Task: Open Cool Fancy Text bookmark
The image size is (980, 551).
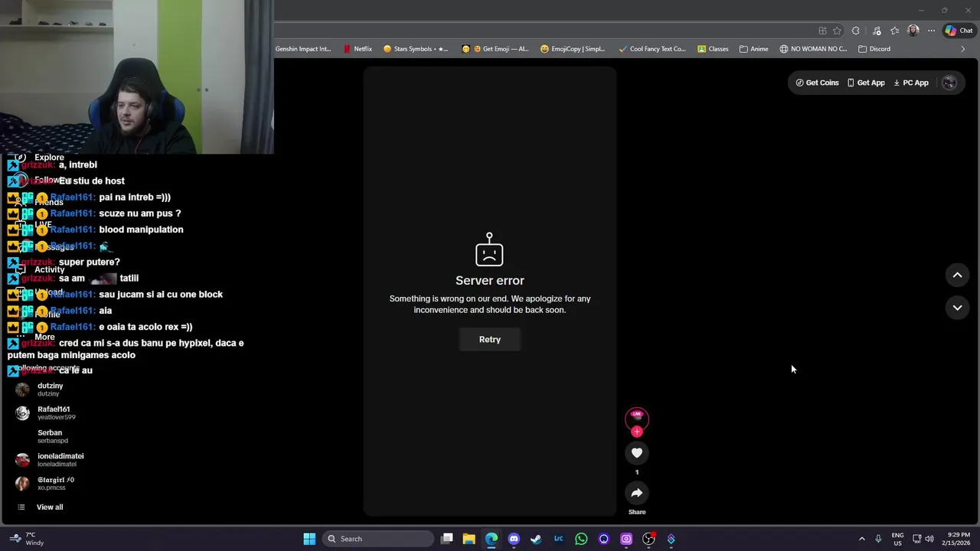Action: tap(652, 49)
